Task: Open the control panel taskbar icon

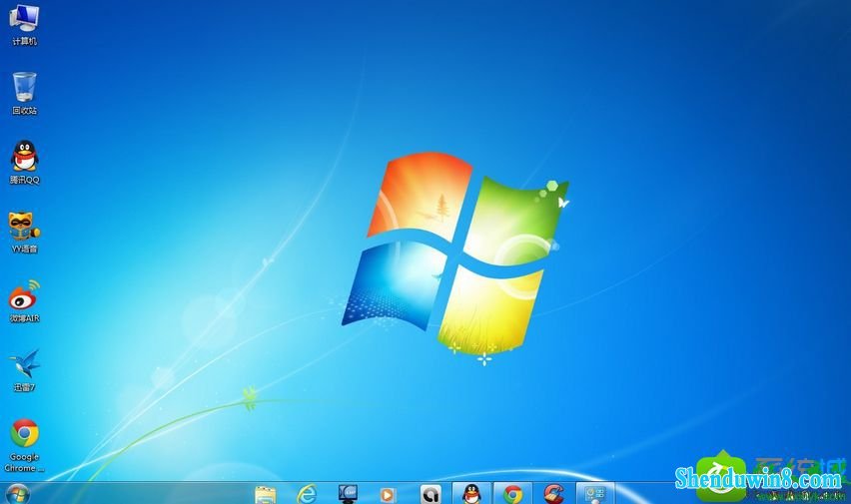Action: coord(595,494)
